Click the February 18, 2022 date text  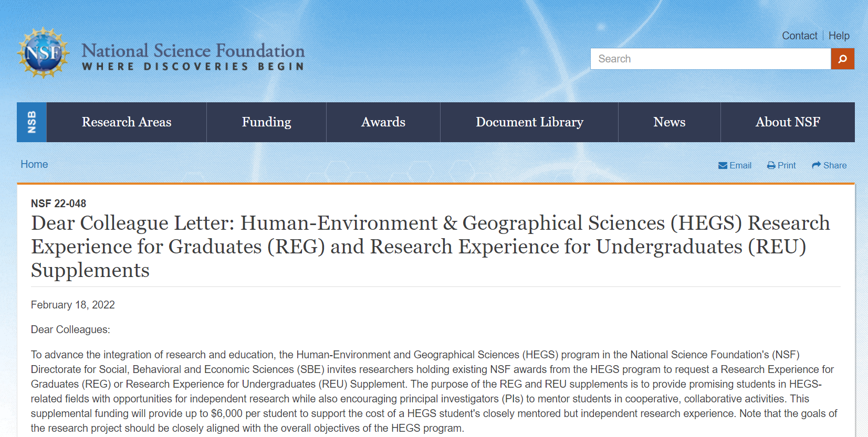tap(72, 305)
